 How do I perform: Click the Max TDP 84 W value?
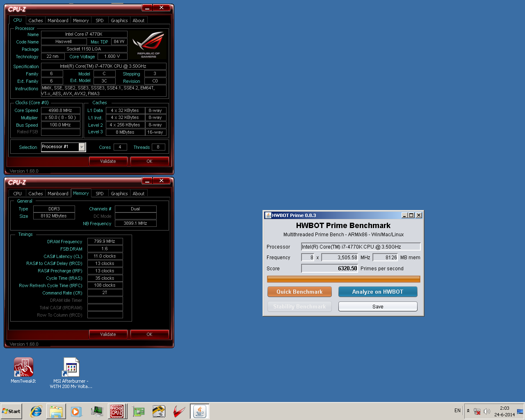click(119, 41)
